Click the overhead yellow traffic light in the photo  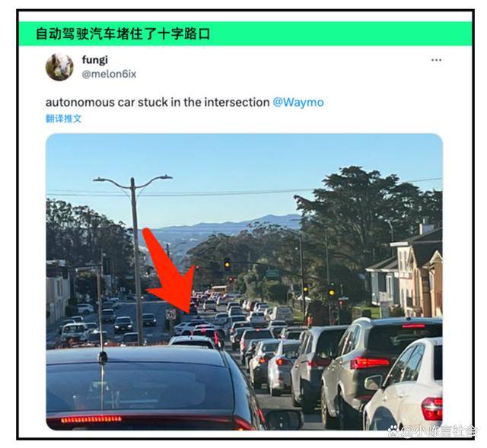click(228, 264)
